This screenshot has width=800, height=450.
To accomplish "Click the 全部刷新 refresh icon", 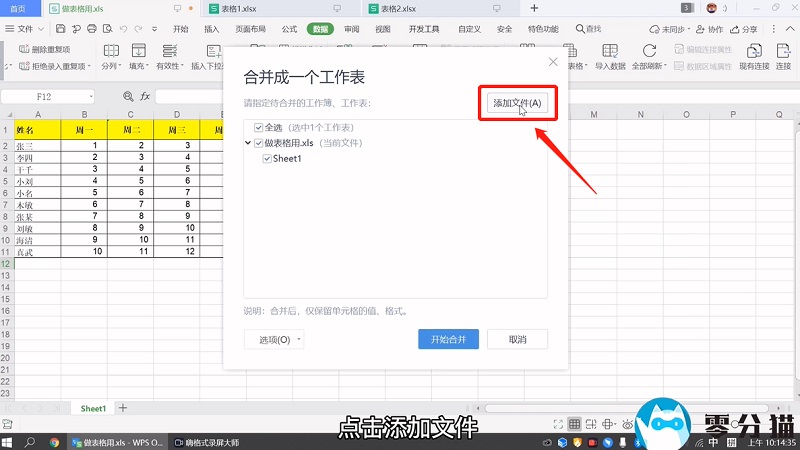I will pyautogui.click(x=649, y=51).
